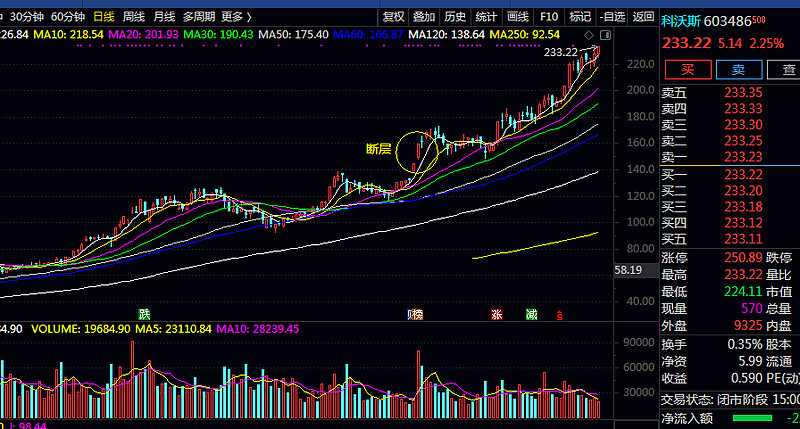Open the F10 company info

point(549,17)
